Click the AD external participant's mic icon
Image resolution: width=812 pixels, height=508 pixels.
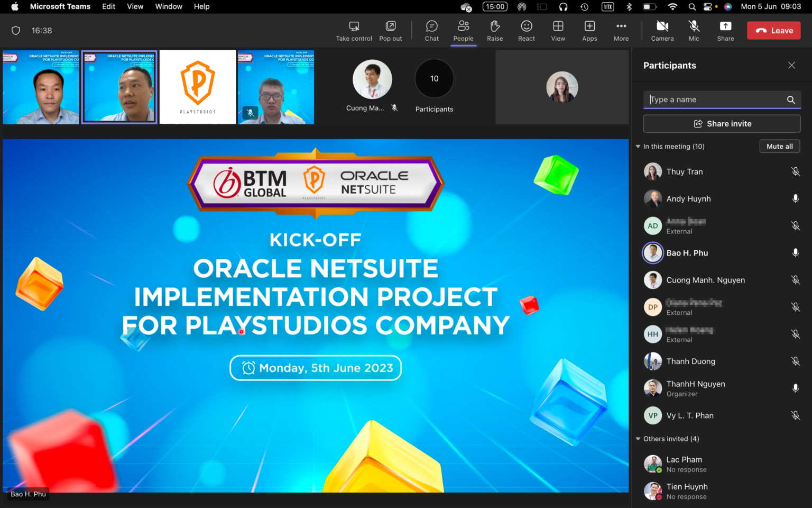[x=795, y=226]
